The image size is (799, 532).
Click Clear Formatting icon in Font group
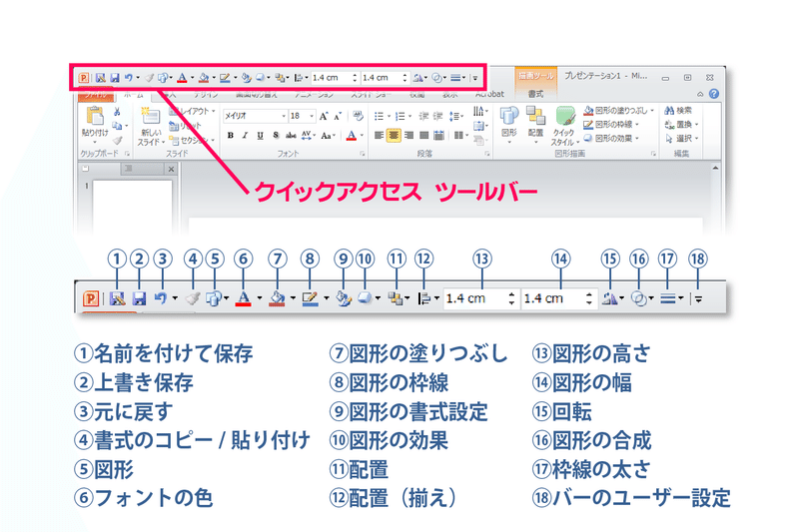(359, 116)
